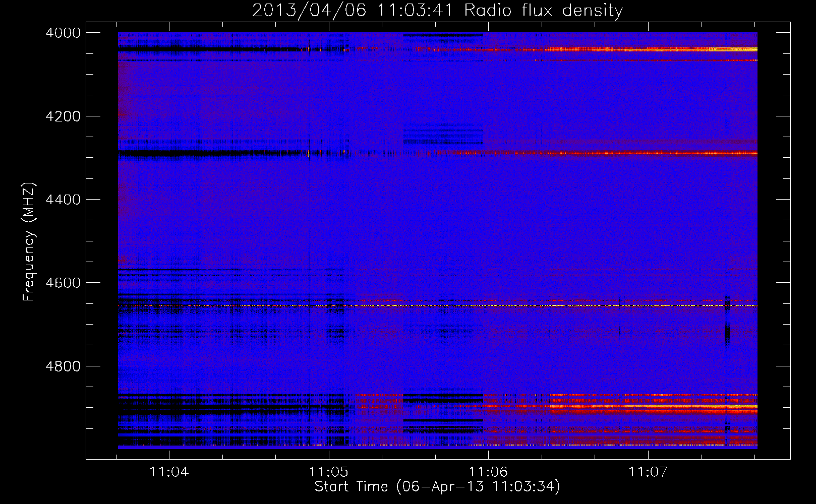Click the 11:05 time axis label

329,472
